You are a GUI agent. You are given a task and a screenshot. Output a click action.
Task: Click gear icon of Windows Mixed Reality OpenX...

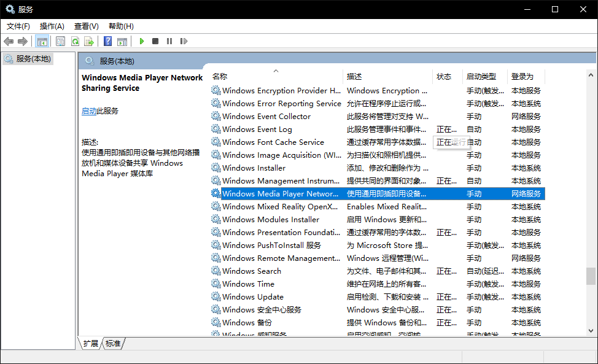tap(216, 207)
